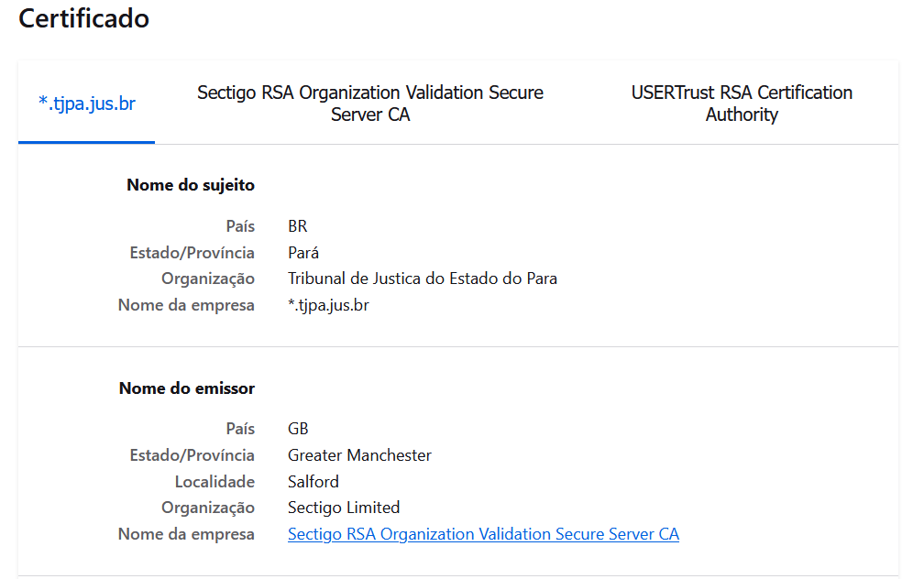Click the subject Nome da empresa label
The height and width of the screenshot is (579, 924).
(x=186, y=305)
